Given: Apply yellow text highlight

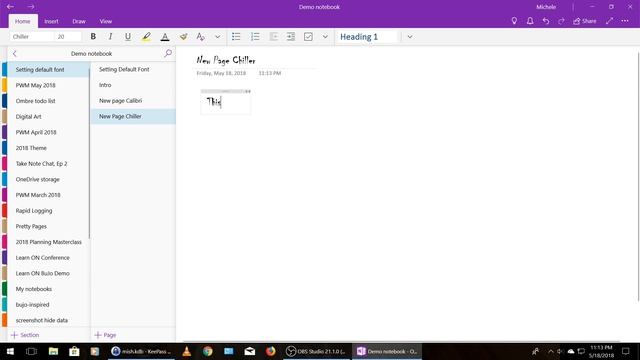Looking at the screenshot, I should pyautogui.click(x=146, y=37).
